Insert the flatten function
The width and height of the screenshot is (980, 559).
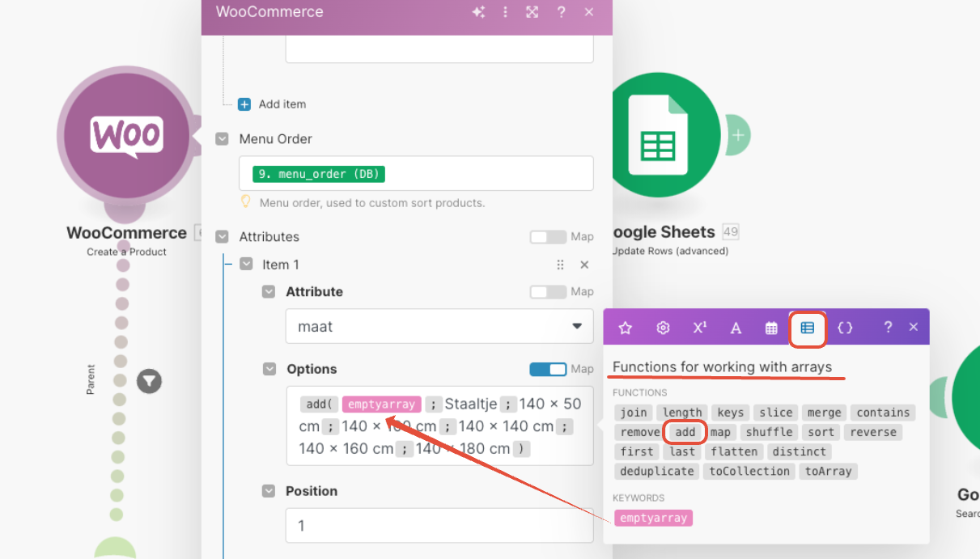(734, 451)
